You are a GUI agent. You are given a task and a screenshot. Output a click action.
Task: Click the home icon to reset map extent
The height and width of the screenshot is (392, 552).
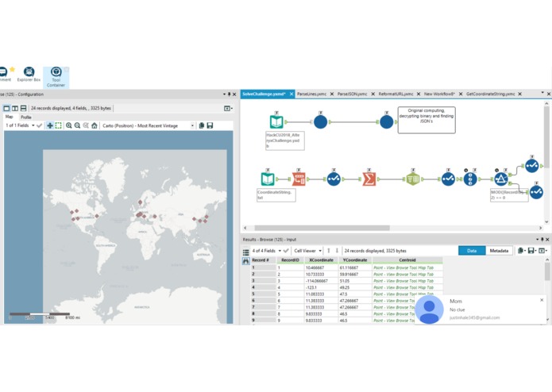[x=95, y=125]
